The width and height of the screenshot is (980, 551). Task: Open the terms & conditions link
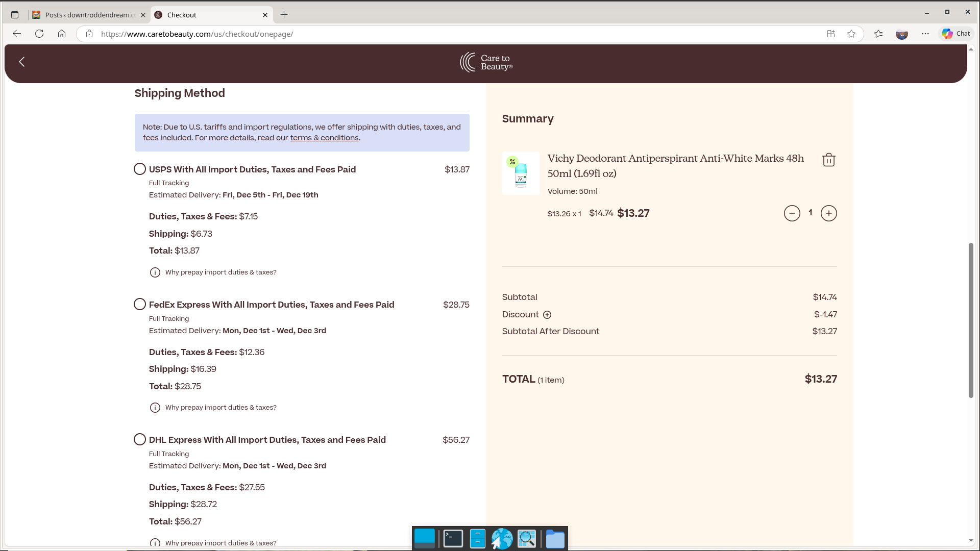324,138
